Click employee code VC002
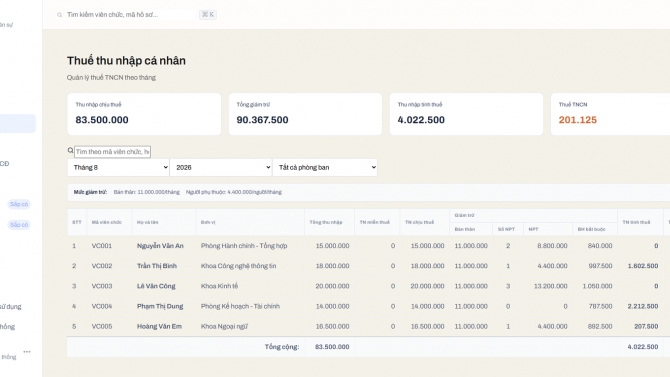670x377 pixels. [x=102, y=266]
